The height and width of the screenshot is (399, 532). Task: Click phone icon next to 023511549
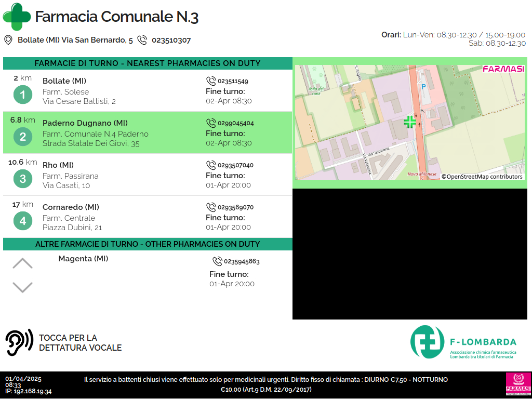(x=211, y=81)
